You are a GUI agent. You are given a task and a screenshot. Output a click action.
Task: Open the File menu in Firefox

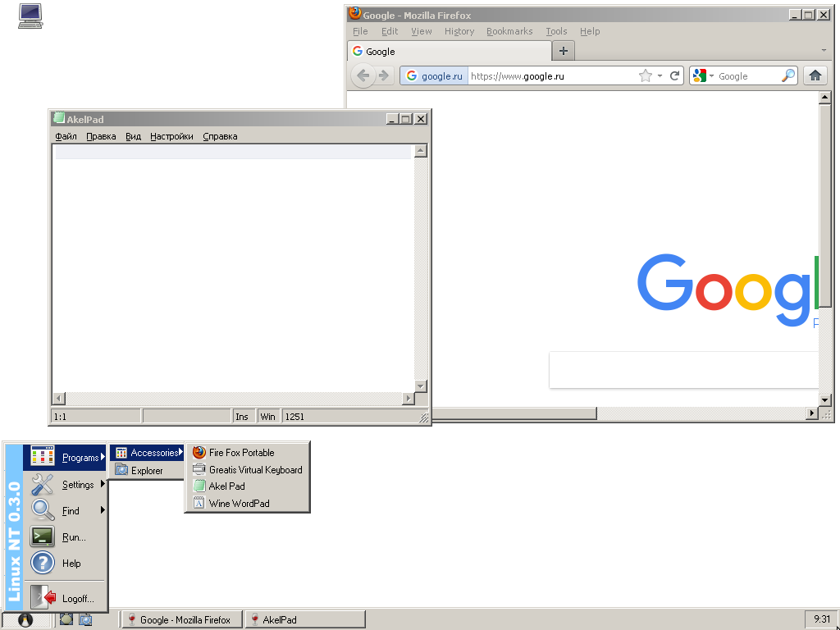[x=360, y=31]
